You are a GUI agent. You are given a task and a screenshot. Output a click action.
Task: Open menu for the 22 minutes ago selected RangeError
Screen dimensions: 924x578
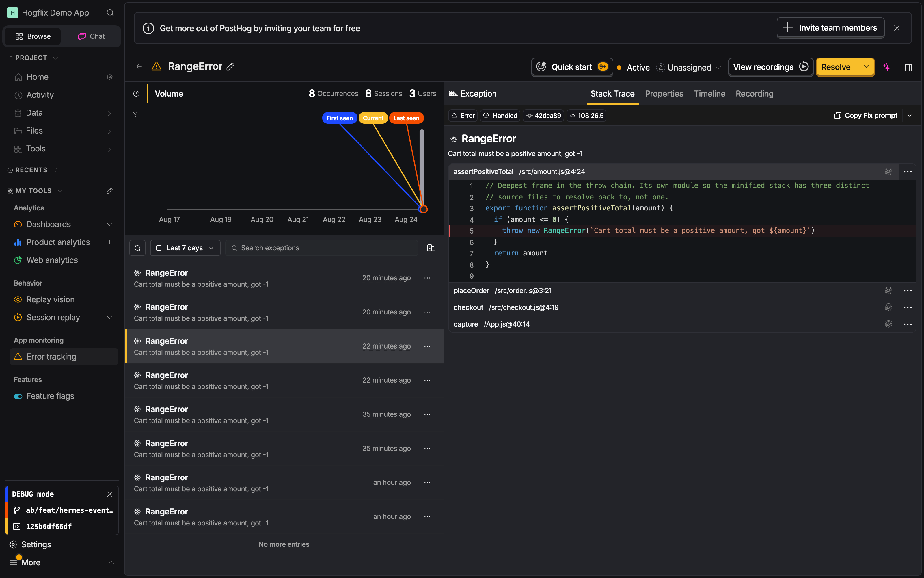pos(427,346)
